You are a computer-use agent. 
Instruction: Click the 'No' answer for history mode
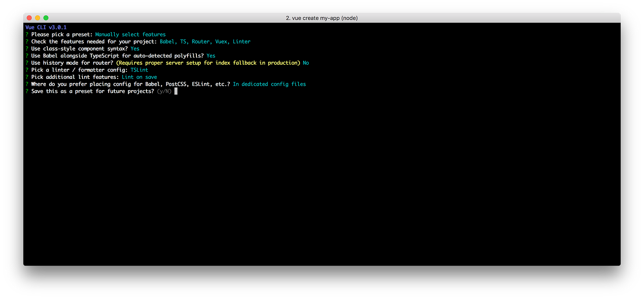[306, 63]
